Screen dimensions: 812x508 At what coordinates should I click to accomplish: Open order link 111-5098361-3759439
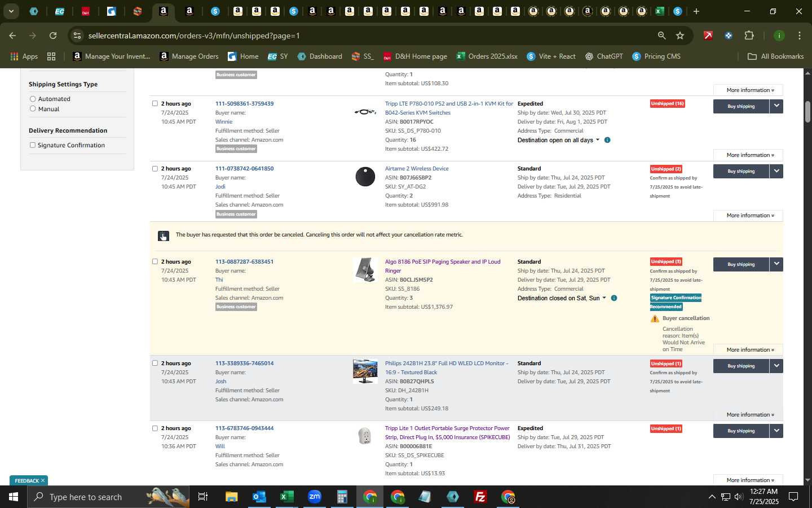click(244, 103)
